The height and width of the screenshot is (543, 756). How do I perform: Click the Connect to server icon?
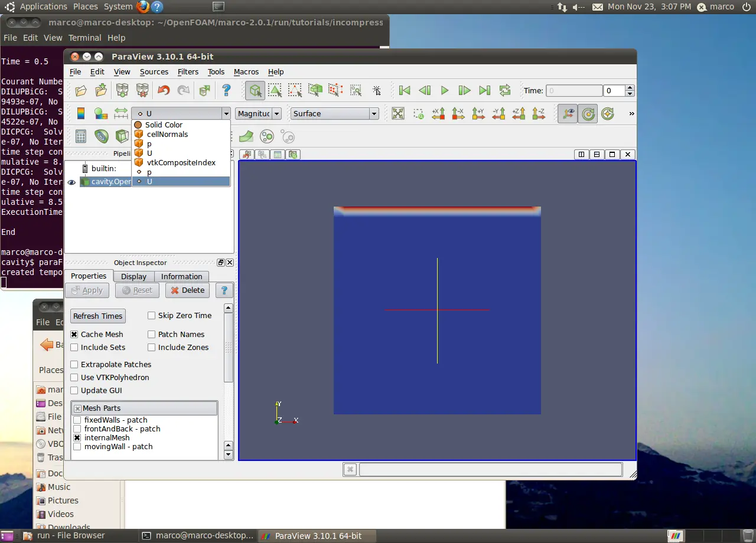122,90
